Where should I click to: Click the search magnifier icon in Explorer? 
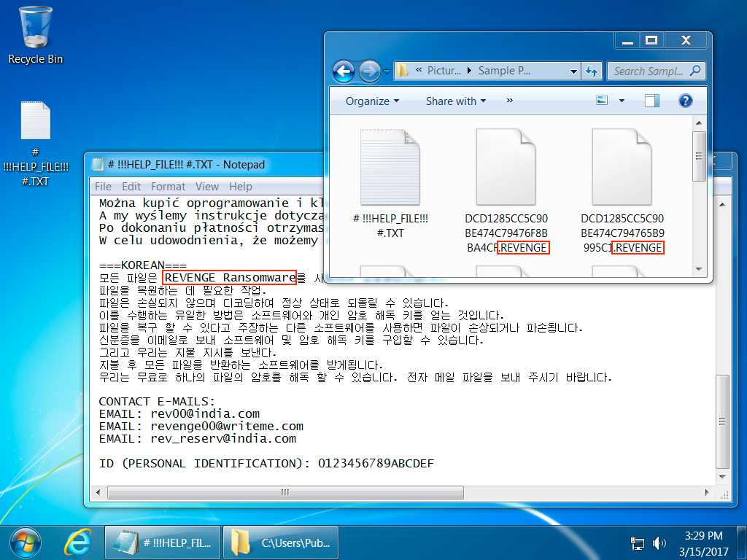pos(695,71)
